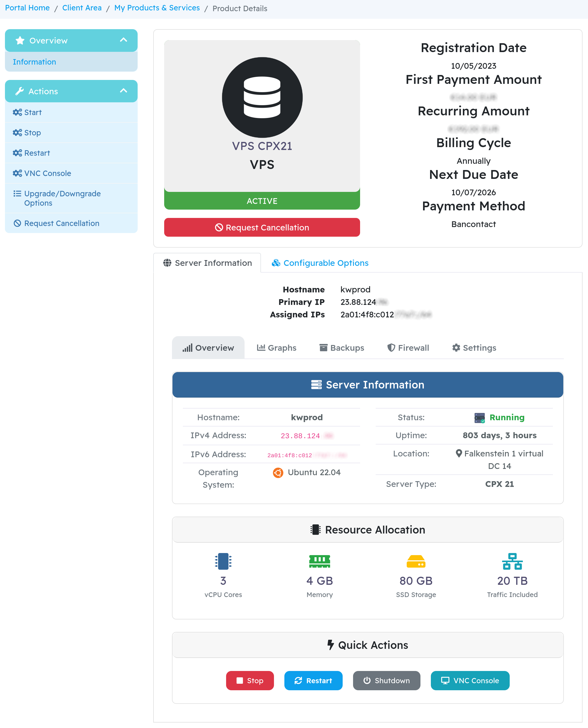This screenshot has height=728, width=588.
Task: Open My Products & Services breadcrumb
Action: (157, 8)
